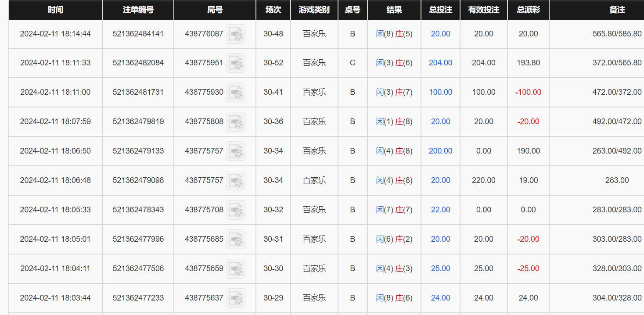Select the 注单编号 column header
Screen dimensions: 644x315
pos(138,10)
